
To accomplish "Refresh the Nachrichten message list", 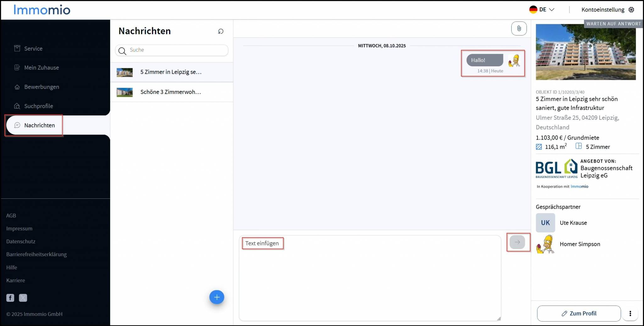I will coord(221,31).
